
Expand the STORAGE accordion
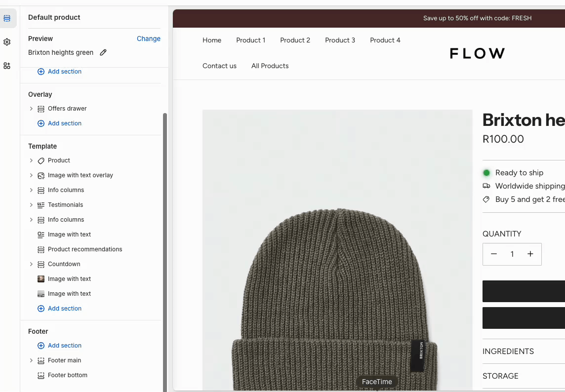pyautogui.click(x=524, y=376)
